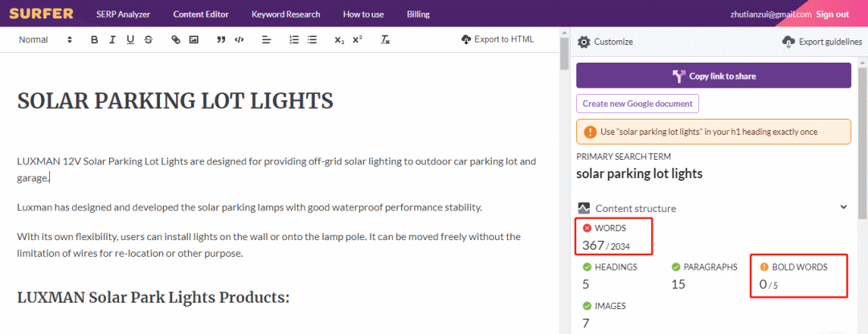Click Copy link to share

[714, 75]
